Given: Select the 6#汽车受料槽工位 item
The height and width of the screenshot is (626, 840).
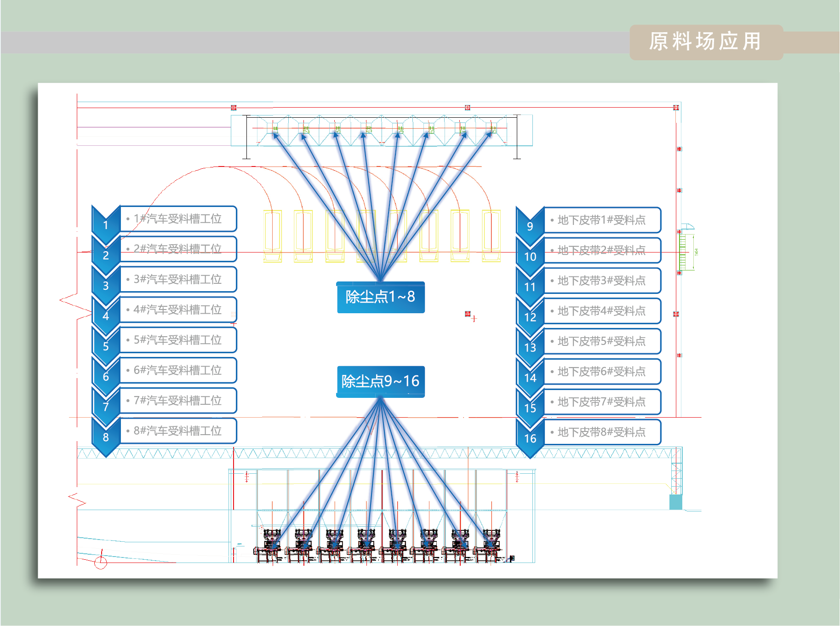Looking at the screenshot, I should tap(178, 370).
